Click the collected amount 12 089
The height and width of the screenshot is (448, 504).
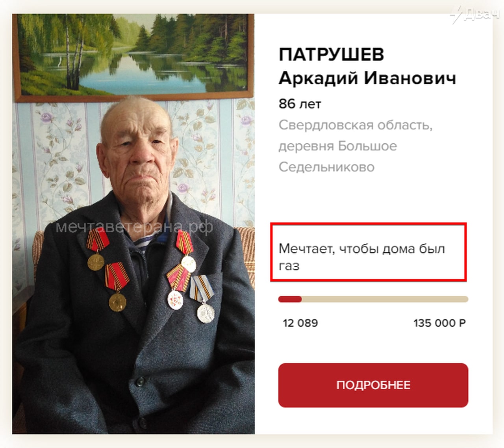coord(300,323)
